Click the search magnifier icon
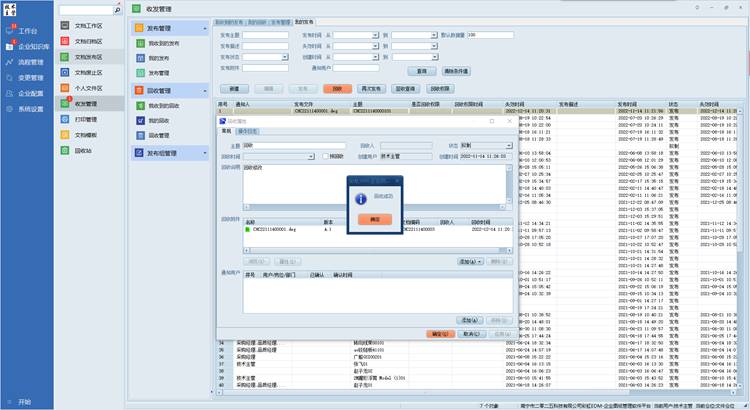 117,10
